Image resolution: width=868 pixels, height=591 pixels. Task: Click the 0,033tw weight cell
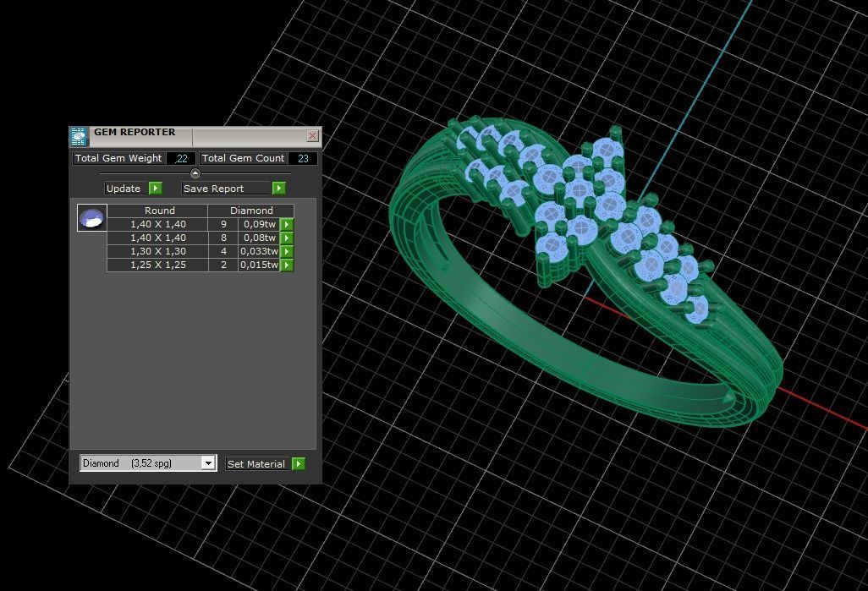[x=259, y=251]
